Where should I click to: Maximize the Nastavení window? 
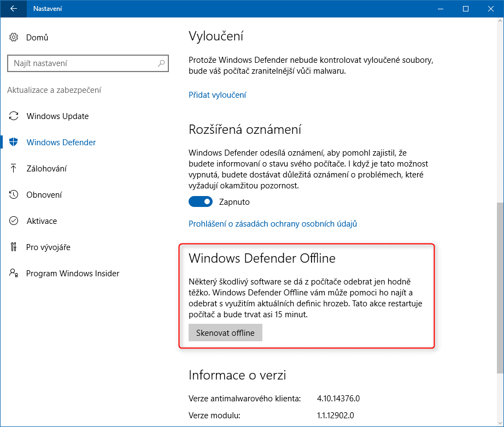coord(465,9)
